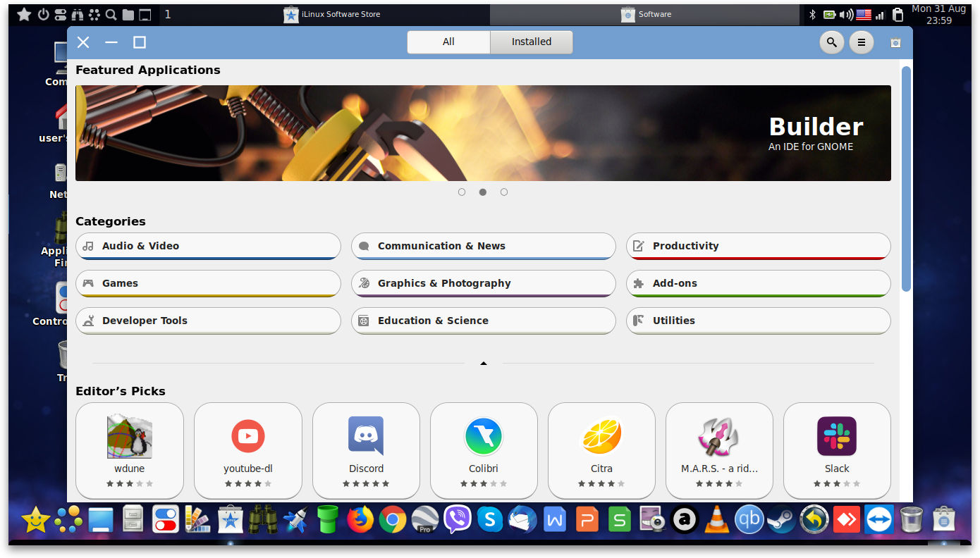Open the Add-ons category
The height and width of the screenshot is (558, 980).
pos(759,283)
